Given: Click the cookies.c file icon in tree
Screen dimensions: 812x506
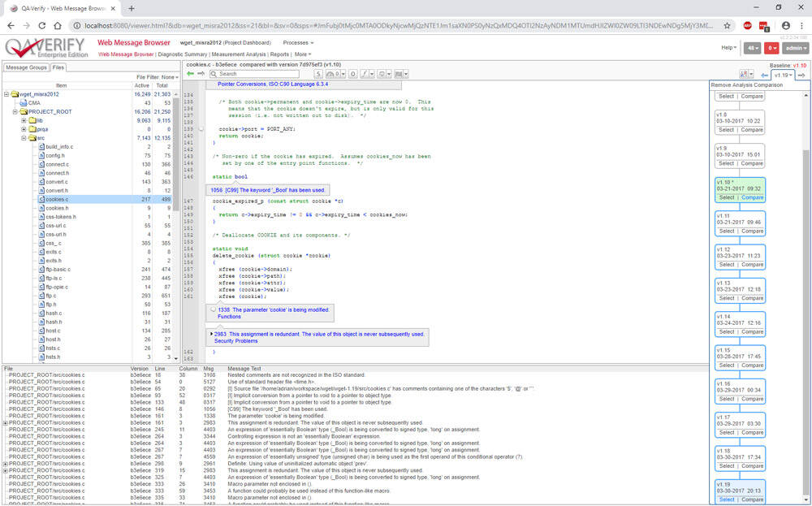Looking at the screenshot, I should point(40,199).
